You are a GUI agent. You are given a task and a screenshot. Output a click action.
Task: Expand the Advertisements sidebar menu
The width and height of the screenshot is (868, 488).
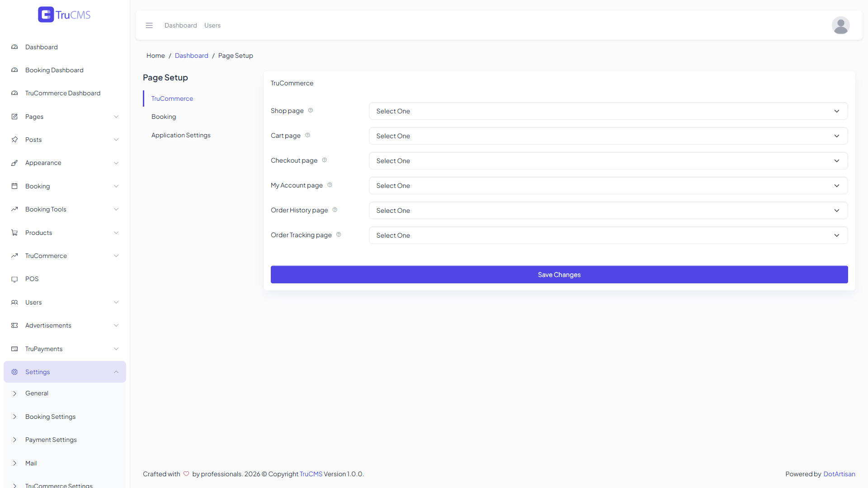pos(65,325)
